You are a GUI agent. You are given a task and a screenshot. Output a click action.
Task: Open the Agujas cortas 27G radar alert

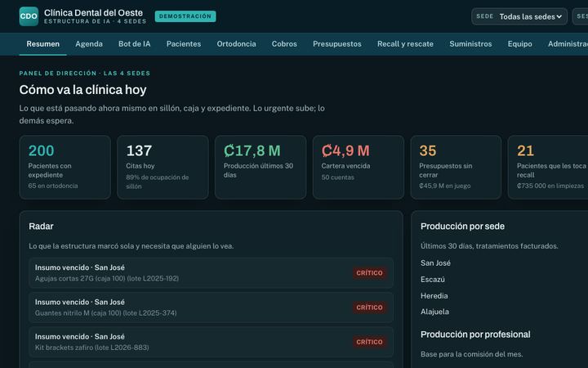pyautogui.click(x=212, y=273)
